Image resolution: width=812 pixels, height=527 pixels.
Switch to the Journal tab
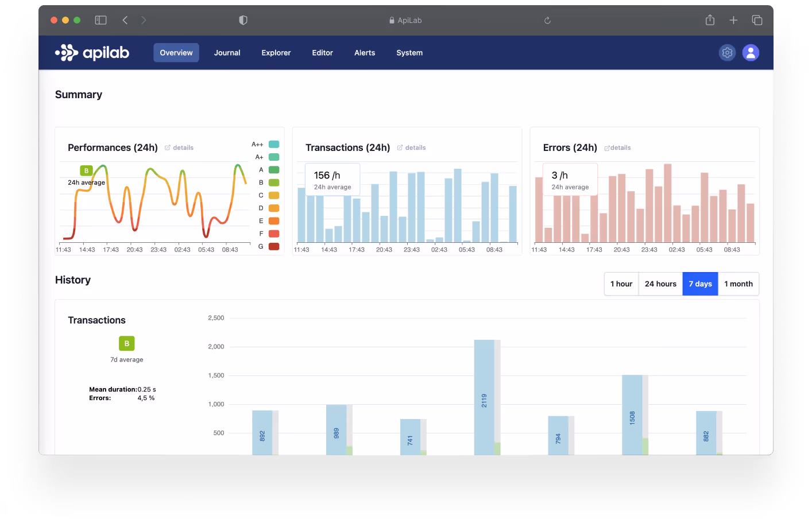click(x=227, y=52)
